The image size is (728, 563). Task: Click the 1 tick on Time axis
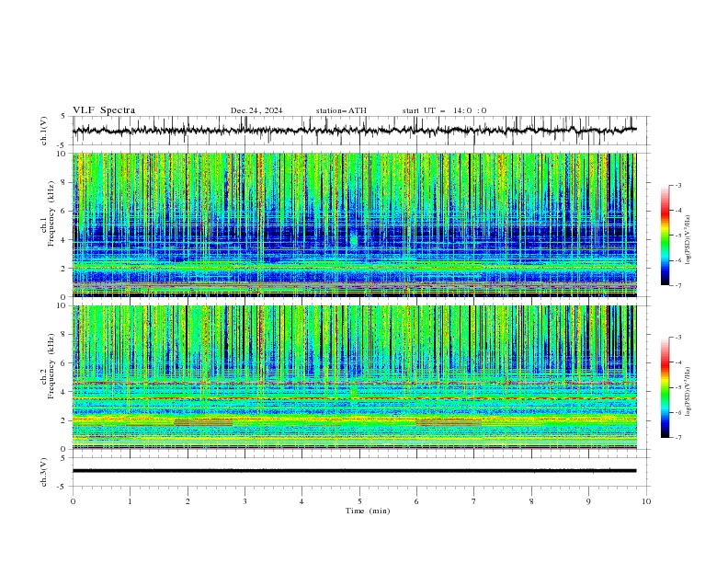[130, 501]
